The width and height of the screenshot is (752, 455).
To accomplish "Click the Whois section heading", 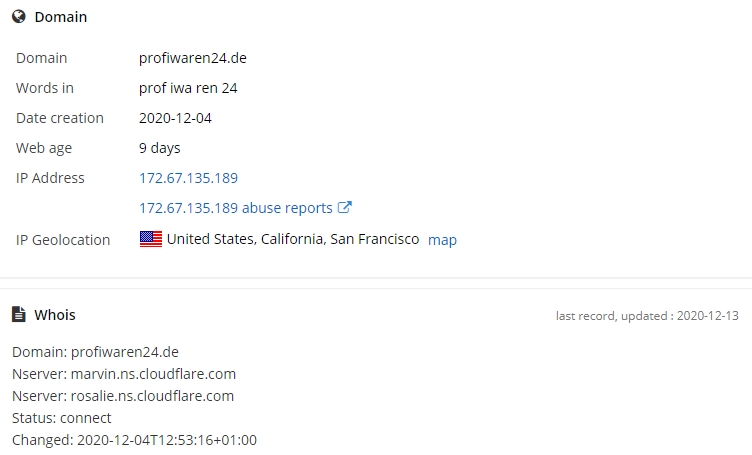I will point(55,315).
